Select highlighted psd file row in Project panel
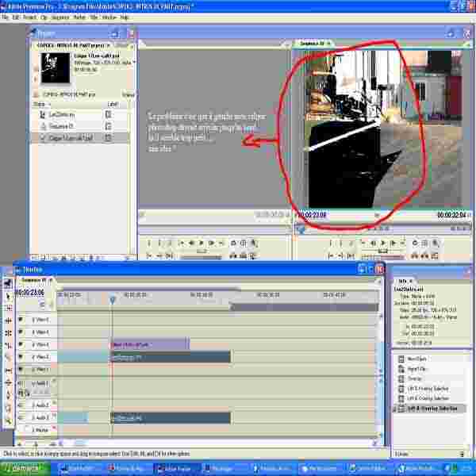 tap(80, 138)
